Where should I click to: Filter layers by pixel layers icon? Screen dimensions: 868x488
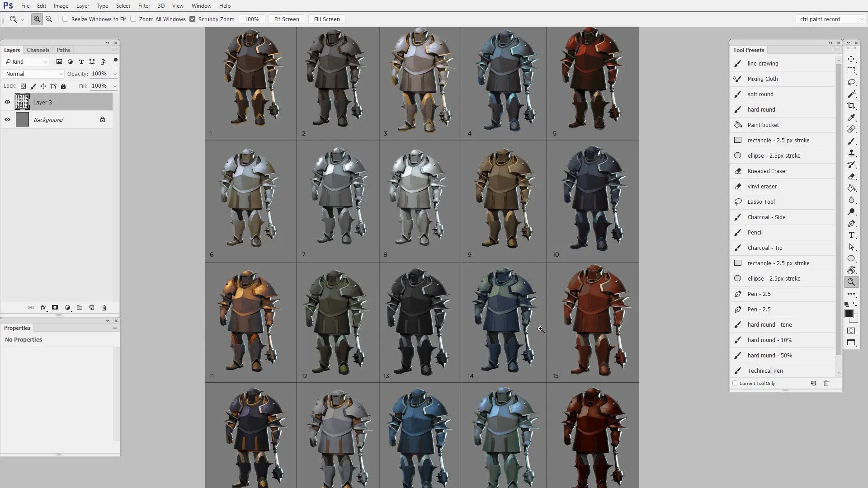tap(59, 62)
